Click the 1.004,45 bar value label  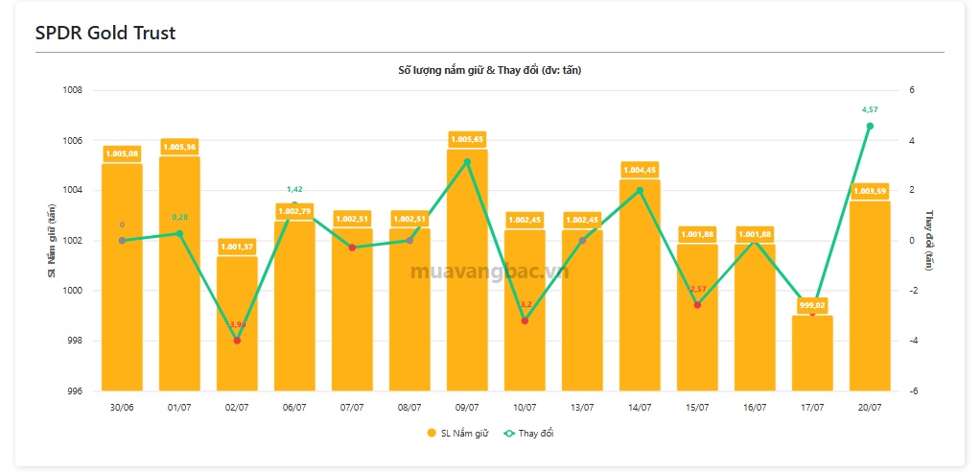640,170
